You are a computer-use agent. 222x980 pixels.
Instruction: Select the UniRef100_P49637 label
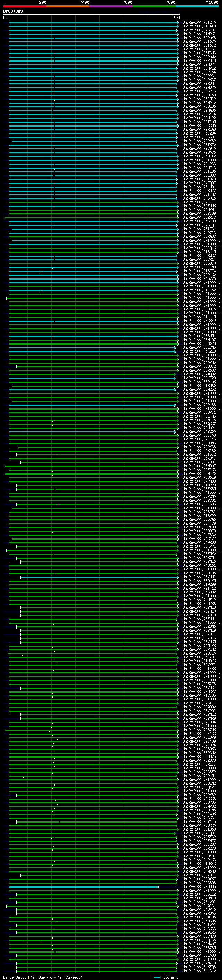click(x=199, y=80)
